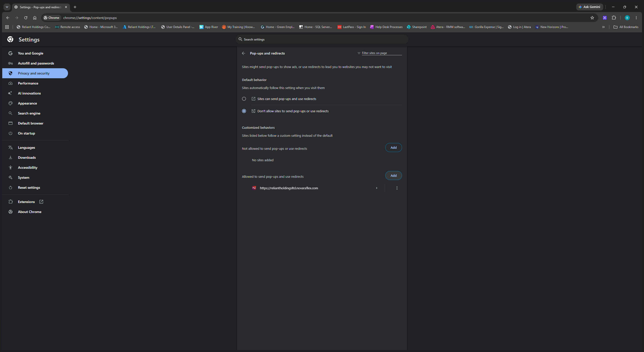
Task: Show hidden bookmarks with the chevron
Action: pyautogui.click(x=603, y=27)
